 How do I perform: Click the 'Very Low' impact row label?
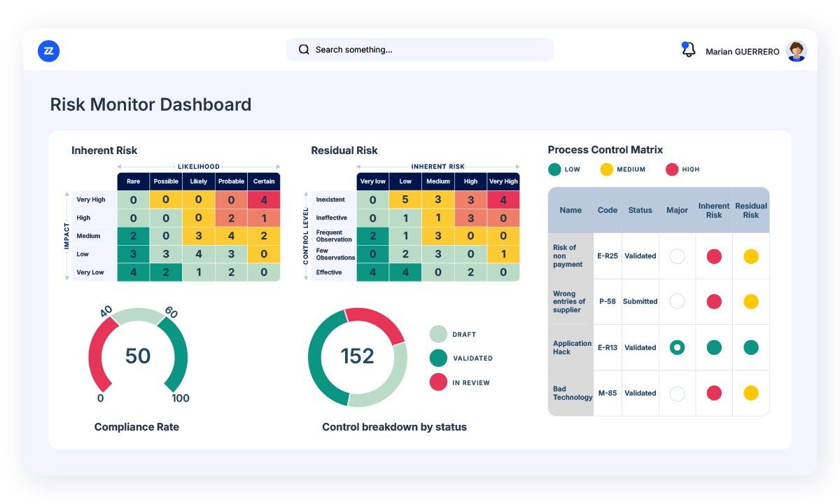click(x=91, y=272)
